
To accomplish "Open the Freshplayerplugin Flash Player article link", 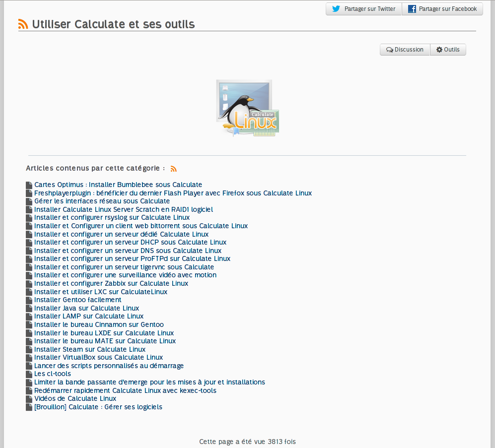I will click(x=173, y=193).
